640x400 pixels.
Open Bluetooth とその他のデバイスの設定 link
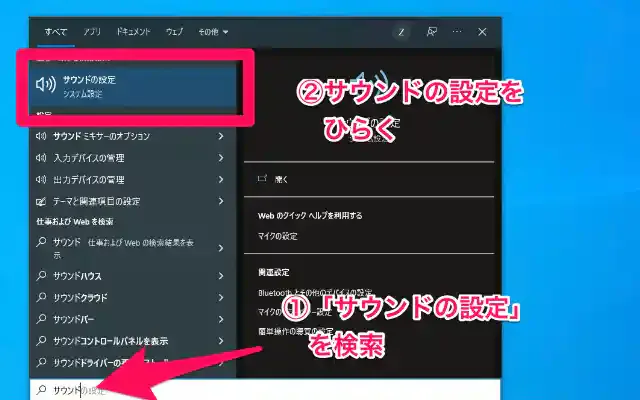point(315,293)
